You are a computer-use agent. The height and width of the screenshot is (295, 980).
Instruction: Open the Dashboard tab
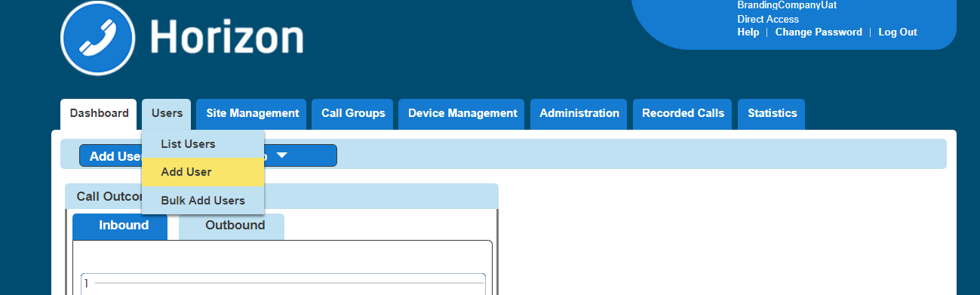pyautogui.click(x=99, y=113)
